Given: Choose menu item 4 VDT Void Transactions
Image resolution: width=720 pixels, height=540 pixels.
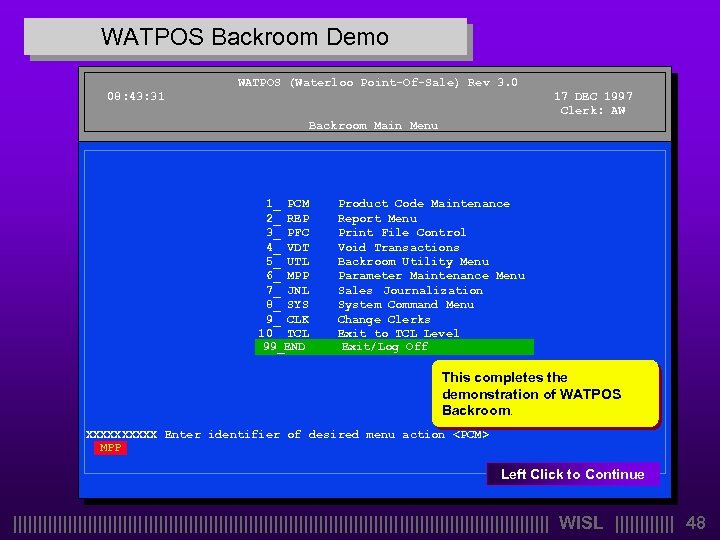Looking at the screenshot, I should point(362,248).
